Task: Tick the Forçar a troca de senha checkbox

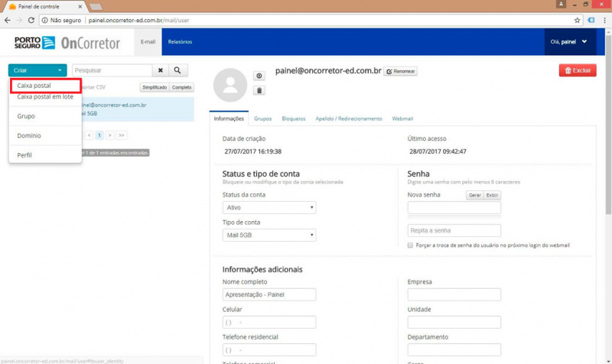Action: [x=410, y=245]
